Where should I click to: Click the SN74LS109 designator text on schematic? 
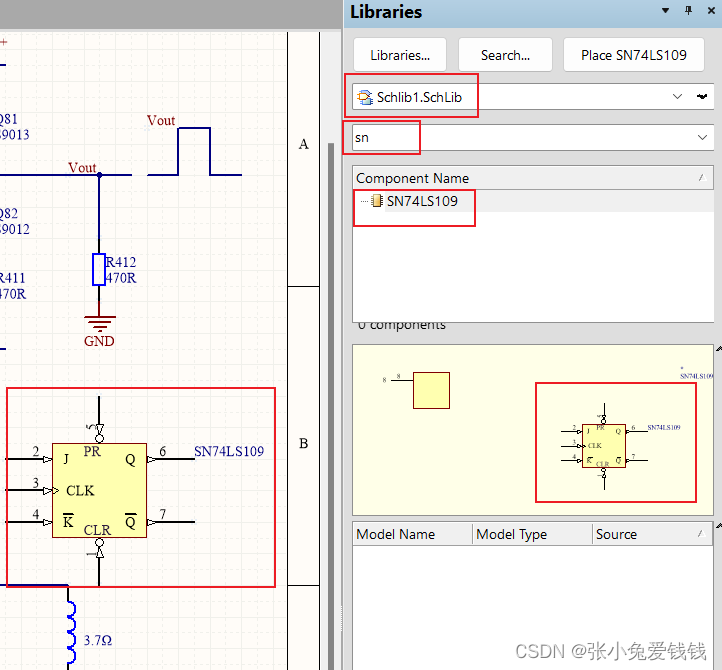coord(229,451)
